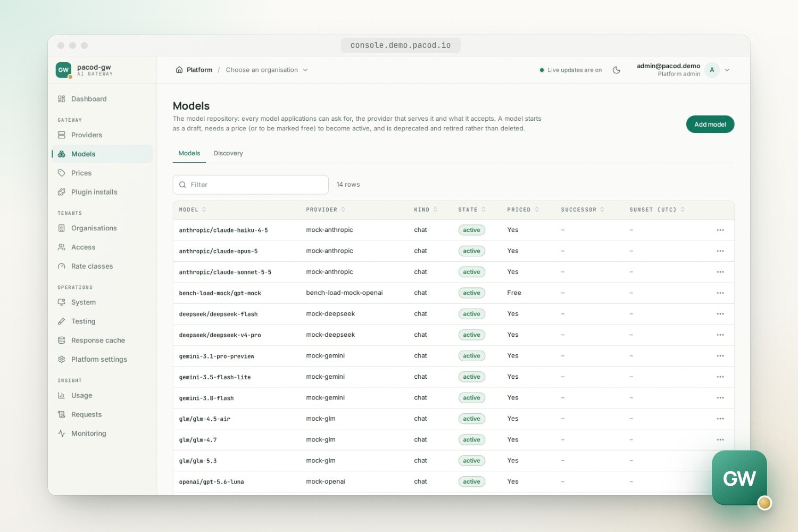Toggle the Live updates indicator
This screenshot has width=798, height=532.
pos(571,70)
